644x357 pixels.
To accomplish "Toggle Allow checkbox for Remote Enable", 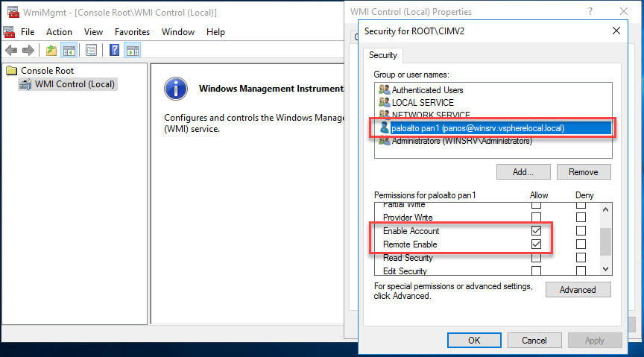I will [536, 244].
